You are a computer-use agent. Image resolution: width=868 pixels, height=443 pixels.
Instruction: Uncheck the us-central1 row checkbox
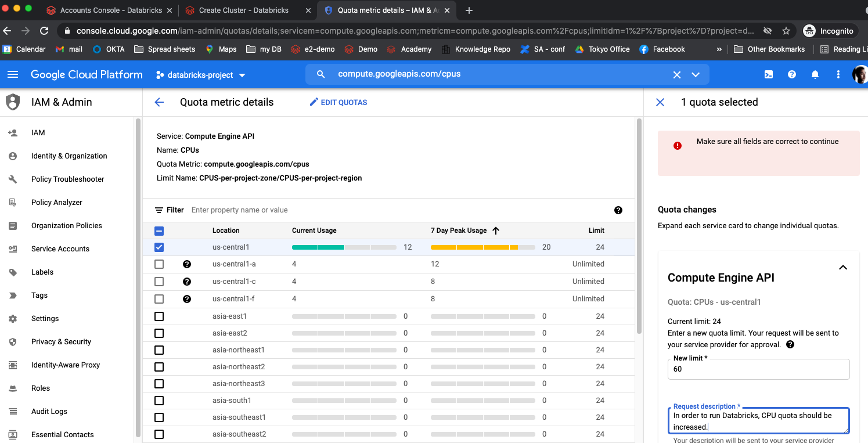pos(159,247)
